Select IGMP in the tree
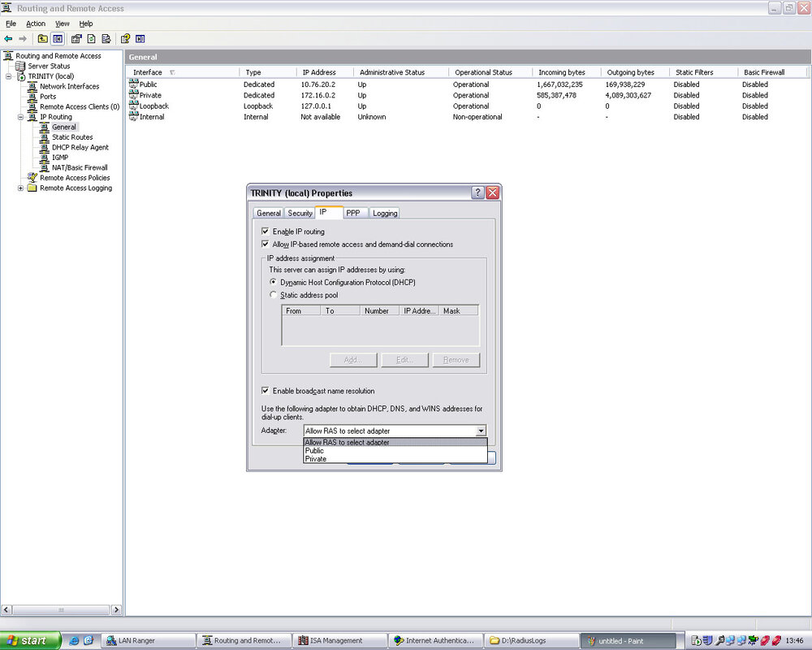The width and height of the screenshot is (812, 650). (x=60, y=157)
